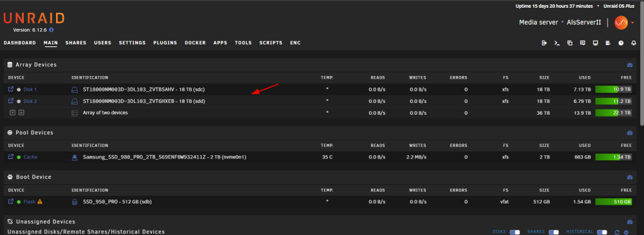The width and height of the screenshot is (644, 235).
Task: Click the logout icon in toolbar
Action: point(544,42)
